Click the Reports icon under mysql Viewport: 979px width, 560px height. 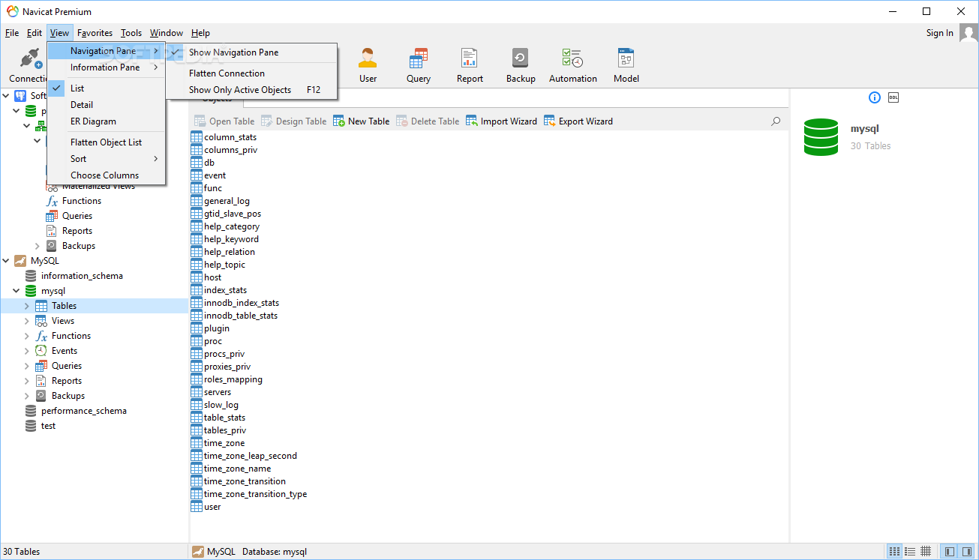[41, 381]
